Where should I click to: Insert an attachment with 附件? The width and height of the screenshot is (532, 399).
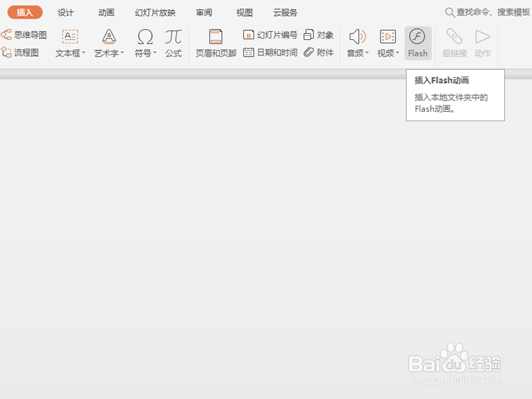[x=319, y=53]
